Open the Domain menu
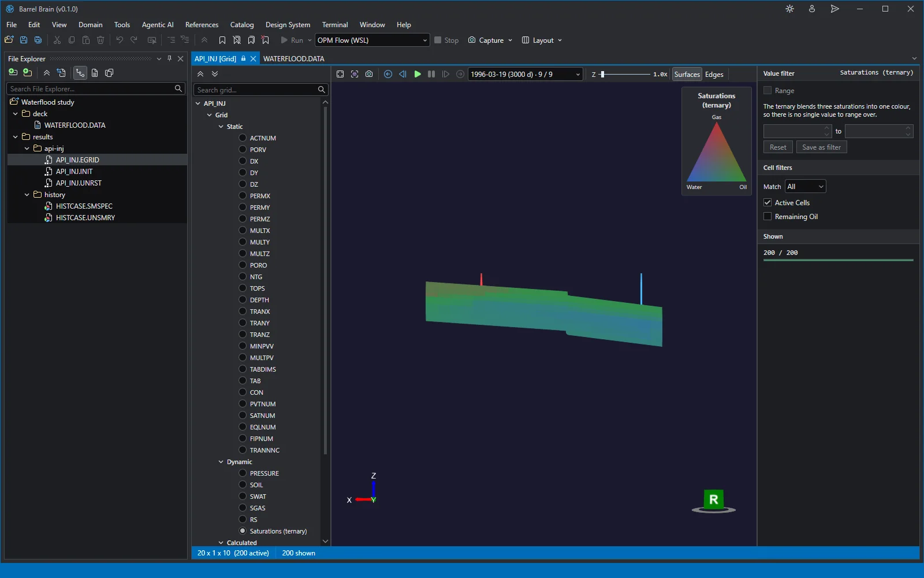Image resolution: width=924 pixels, height=578 pixels. click(91, 25)
